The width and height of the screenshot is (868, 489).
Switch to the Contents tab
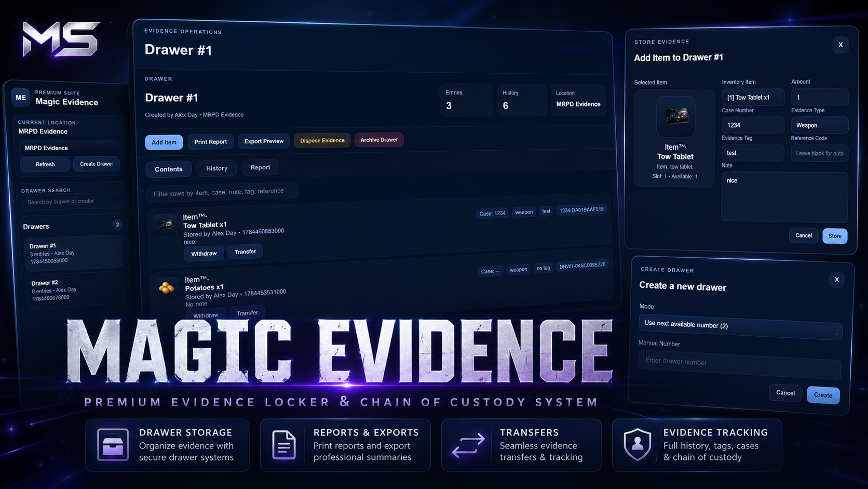pos(169,169)
